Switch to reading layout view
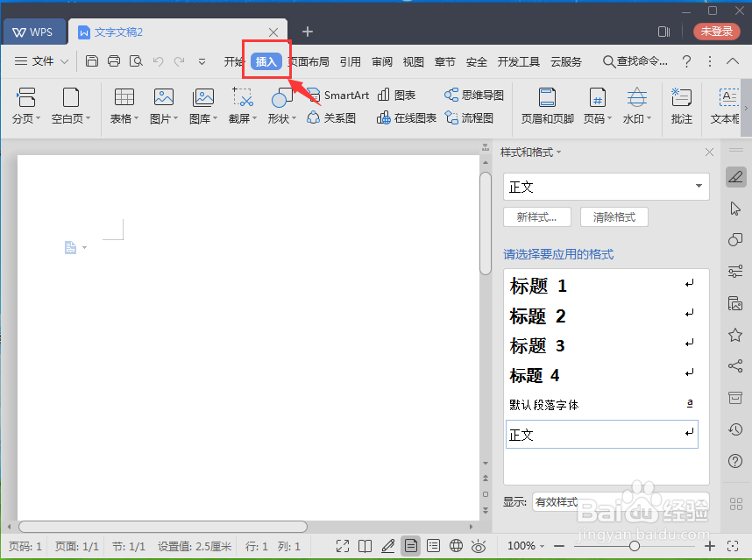 [x=365, y=546]
